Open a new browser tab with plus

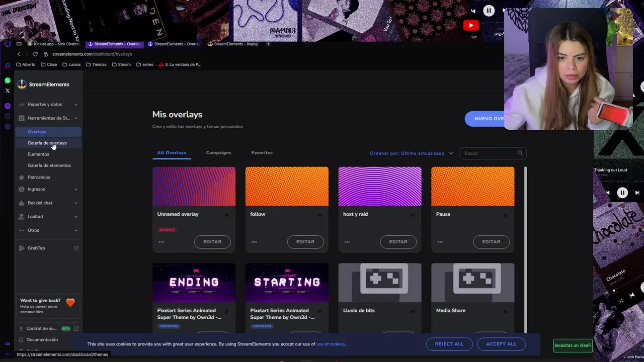tap(268, 44)
